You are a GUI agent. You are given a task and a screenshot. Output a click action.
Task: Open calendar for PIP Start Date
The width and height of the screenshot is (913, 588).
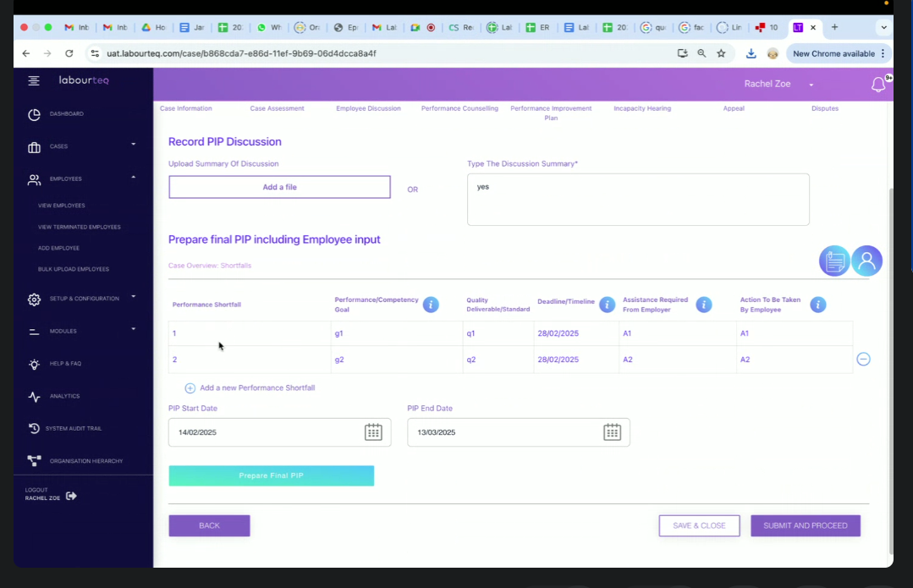click(373, 432)
